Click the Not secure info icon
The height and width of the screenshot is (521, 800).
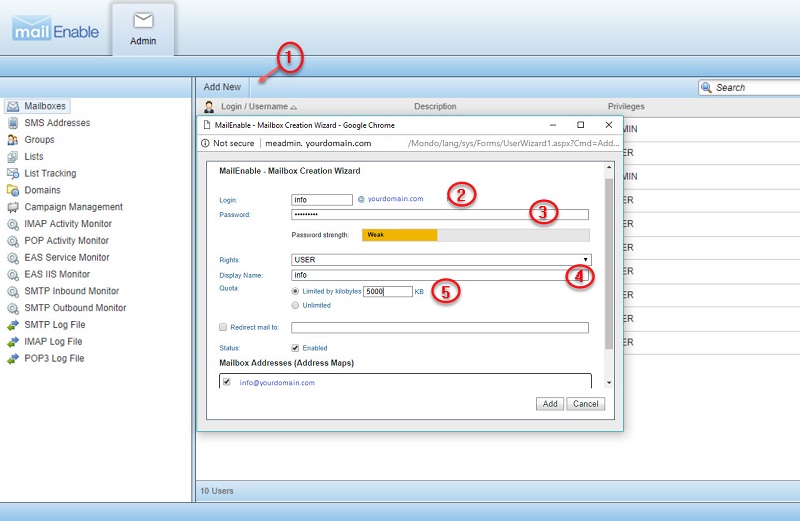tap(205, 143)
